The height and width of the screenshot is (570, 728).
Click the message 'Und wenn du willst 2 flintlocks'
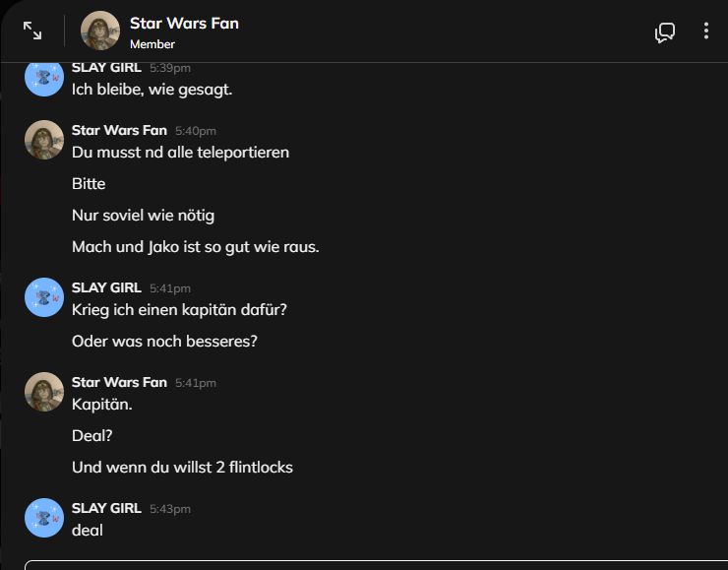[x=182, y=468]
